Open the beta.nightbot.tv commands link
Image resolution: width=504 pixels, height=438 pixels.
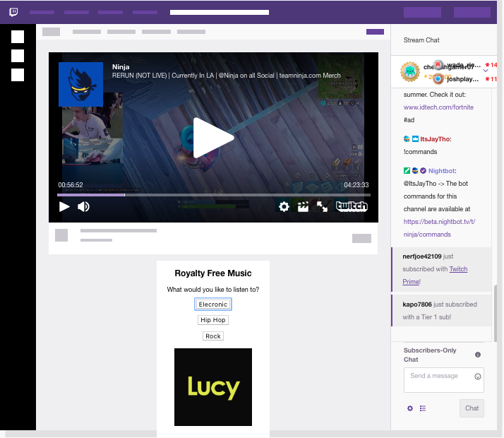(439, 228)
